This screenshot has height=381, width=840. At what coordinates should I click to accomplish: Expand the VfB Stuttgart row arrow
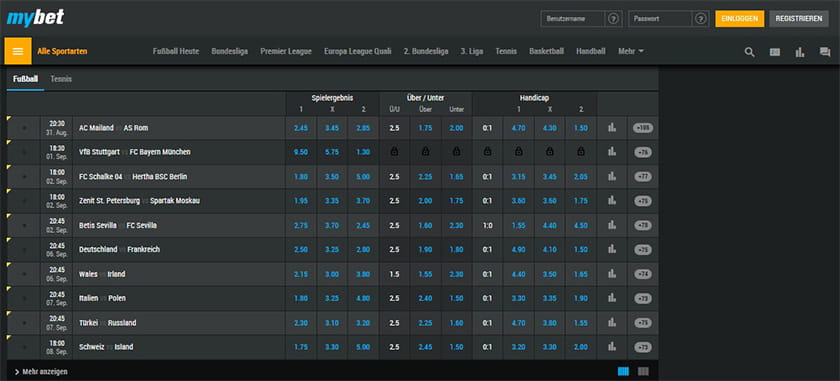[24, 152]
